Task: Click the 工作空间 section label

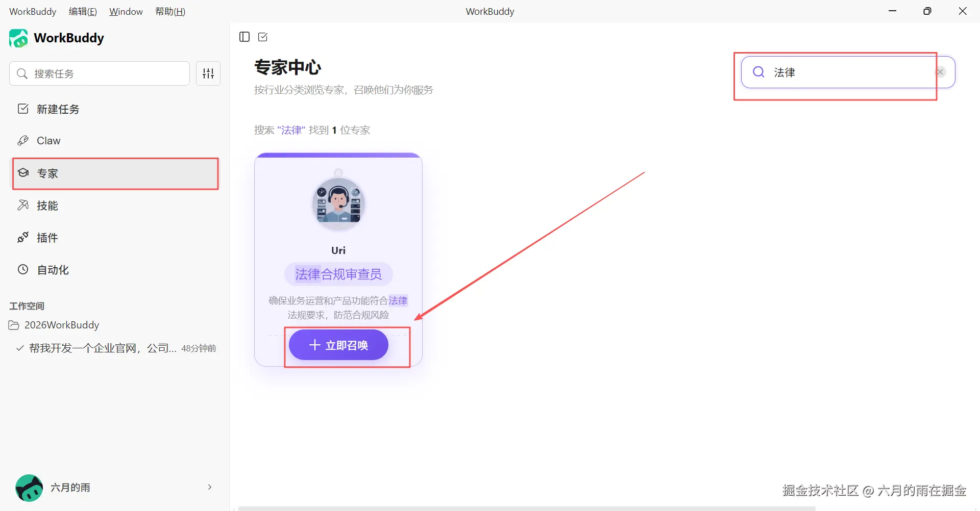Action: [x=27, y=306]
